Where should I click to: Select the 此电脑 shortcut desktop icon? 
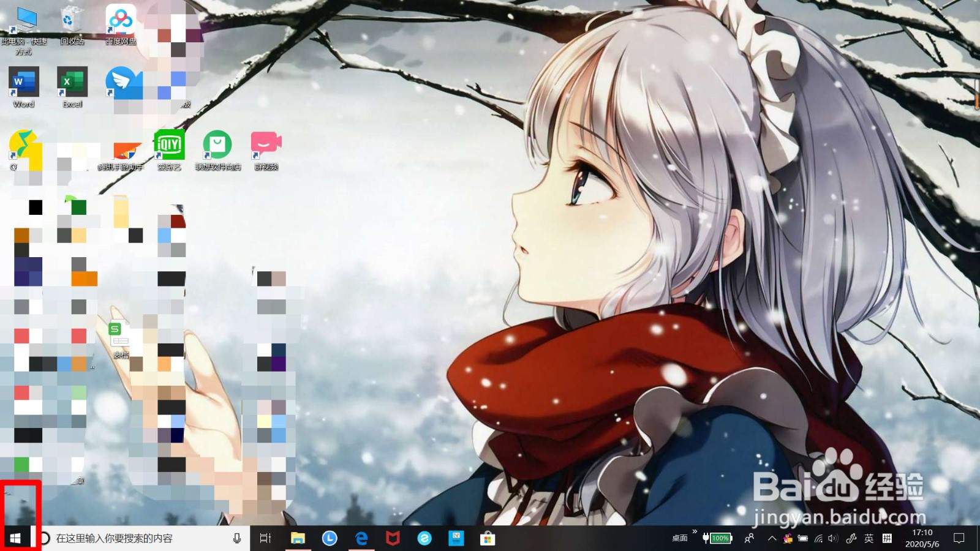24,30
